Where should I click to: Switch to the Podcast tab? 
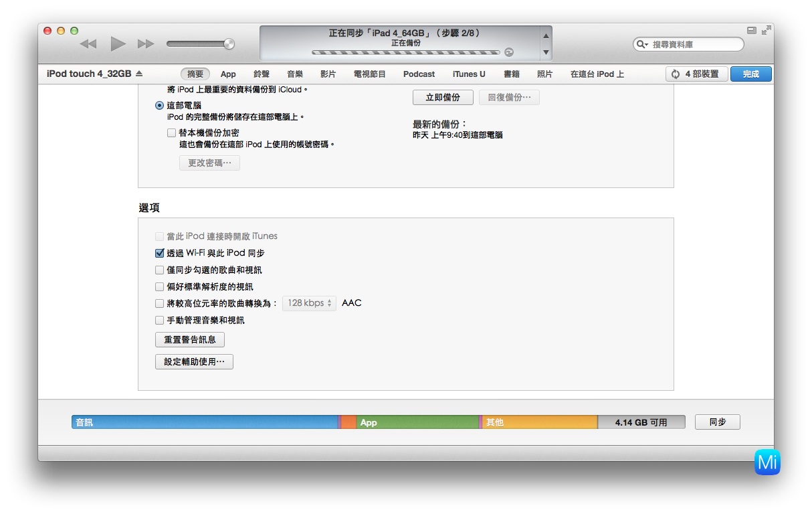(419, 74)
